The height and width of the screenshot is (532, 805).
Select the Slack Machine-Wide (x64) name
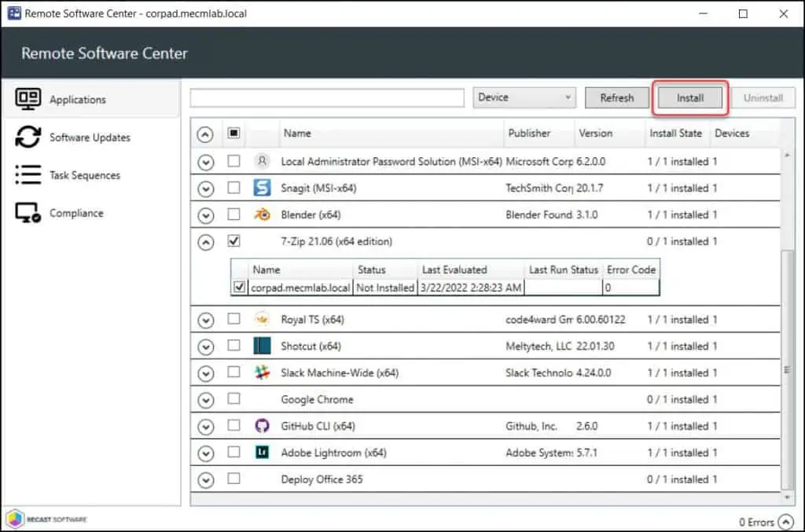(x=340, y=372)
